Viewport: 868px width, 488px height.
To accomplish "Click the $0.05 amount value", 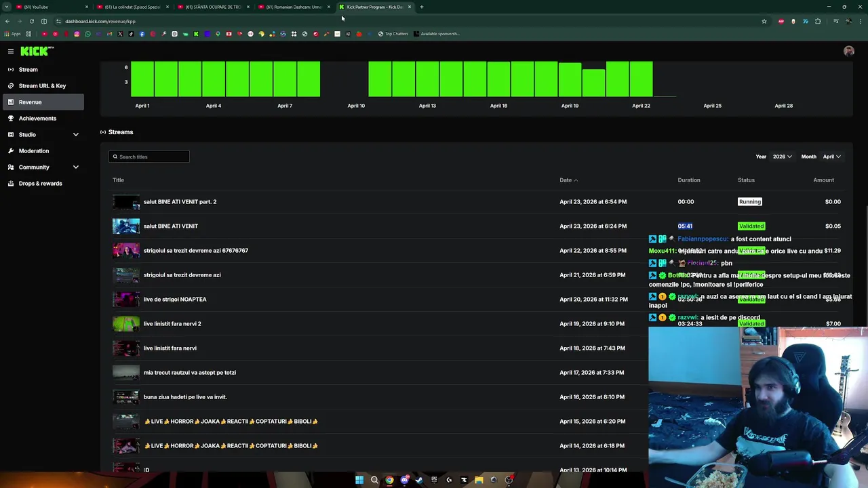I will 833,226.
